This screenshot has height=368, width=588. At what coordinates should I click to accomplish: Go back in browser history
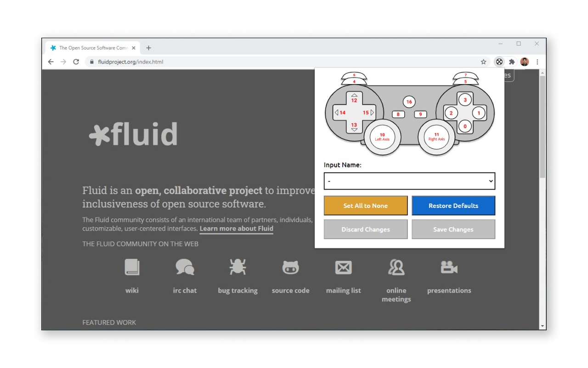tap(51, 62)
